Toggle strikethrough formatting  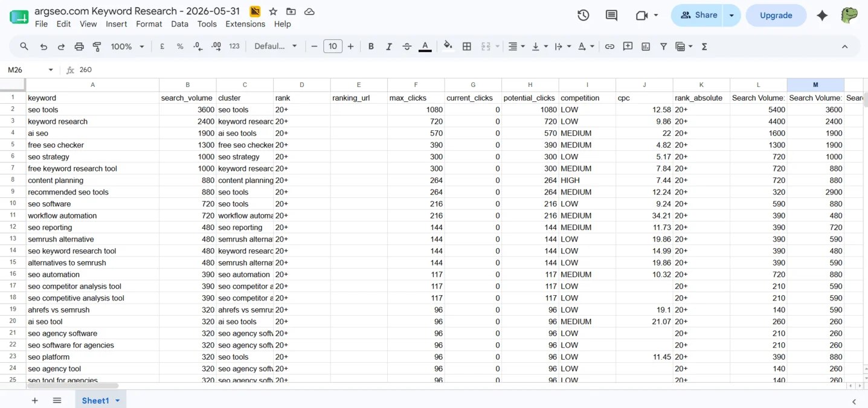407,46
